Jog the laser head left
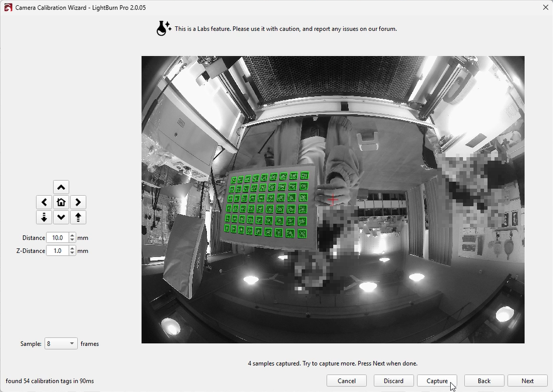 (x=44, y=202)
